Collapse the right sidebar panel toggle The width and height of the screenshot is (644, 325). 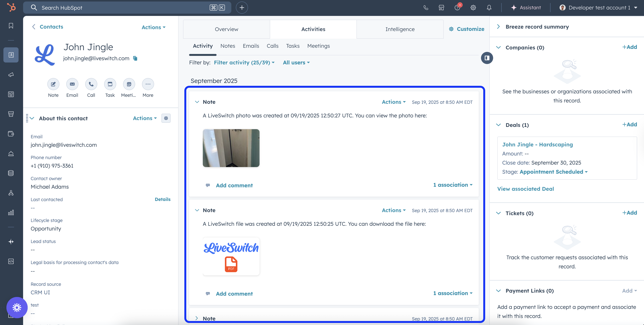coord(487,58)
